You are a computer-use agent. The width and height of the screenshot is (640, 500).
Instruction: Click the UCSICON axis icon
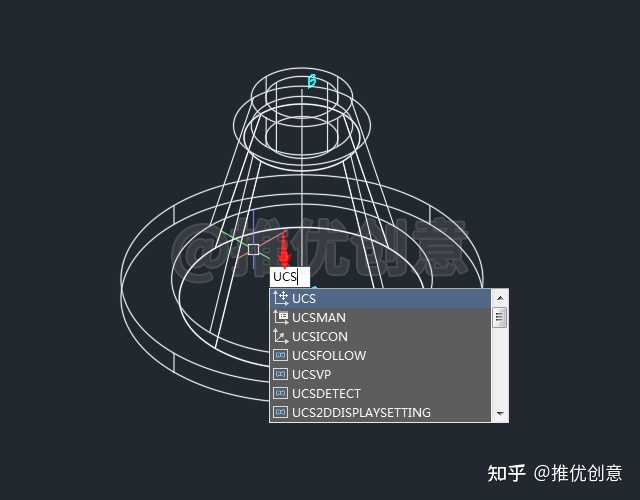pos(280,336)
